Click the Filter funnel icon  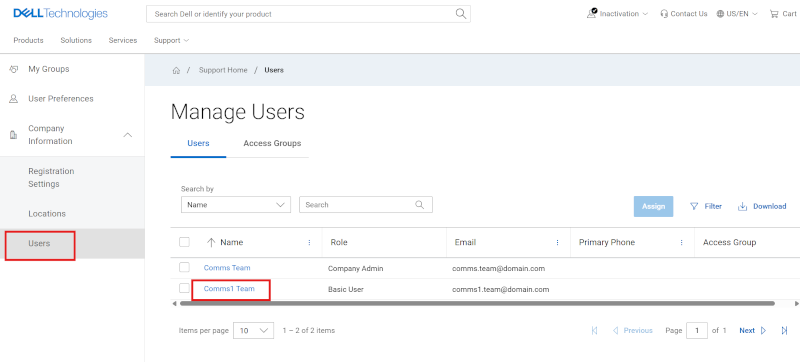click(x=694, y=206)
